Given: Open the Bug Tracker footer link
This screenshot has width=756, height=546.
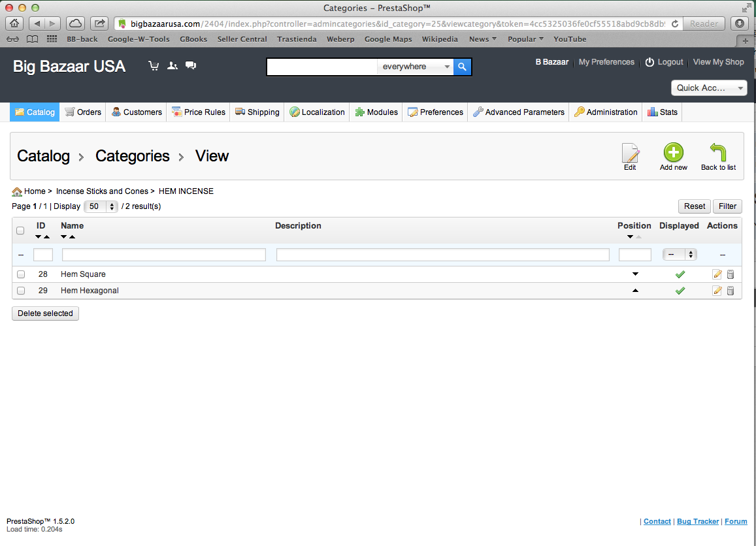Looking at the screenshot, I should (698, 521).
